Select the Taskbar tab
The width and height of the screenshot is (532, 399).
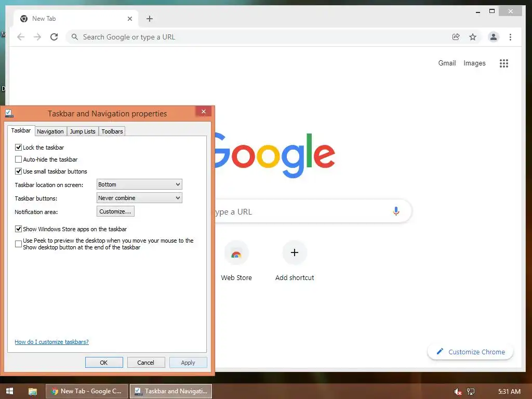[x=21, y=130]
